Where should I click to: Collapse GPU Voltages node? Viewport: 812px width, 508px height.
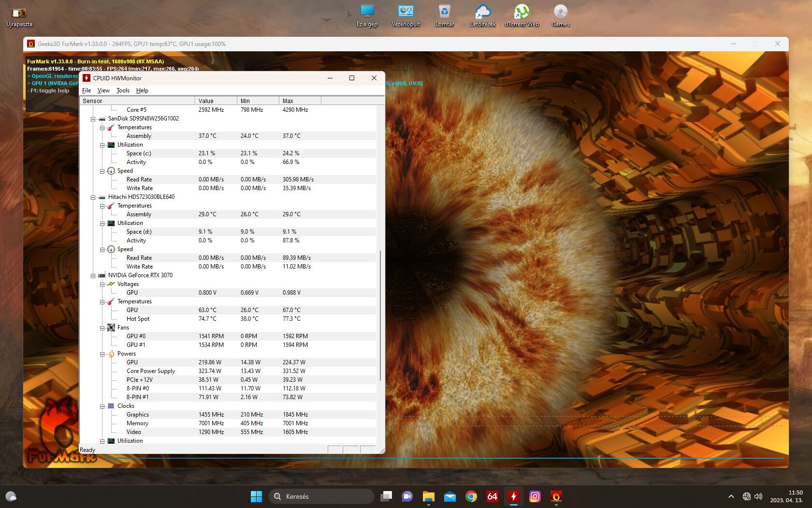pos(102,284)
